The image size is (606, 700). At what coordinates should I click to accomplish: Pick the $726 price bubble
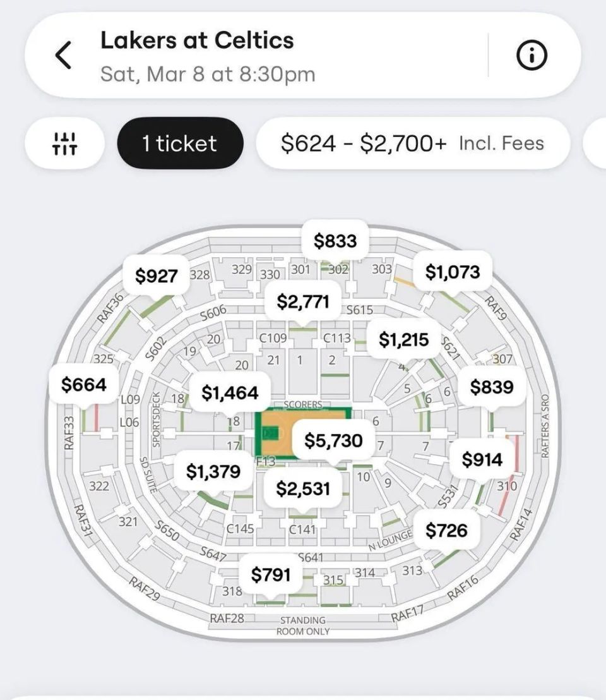[x=446, y=530]
